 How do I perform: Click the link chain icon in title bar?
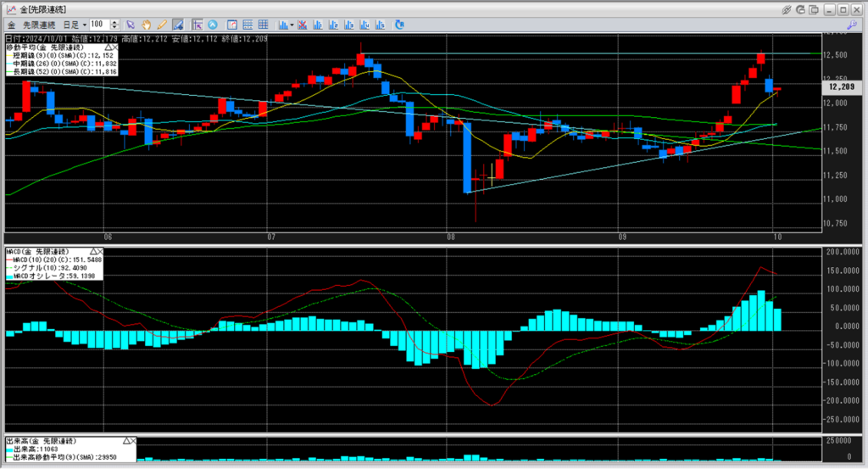[786, 10]
